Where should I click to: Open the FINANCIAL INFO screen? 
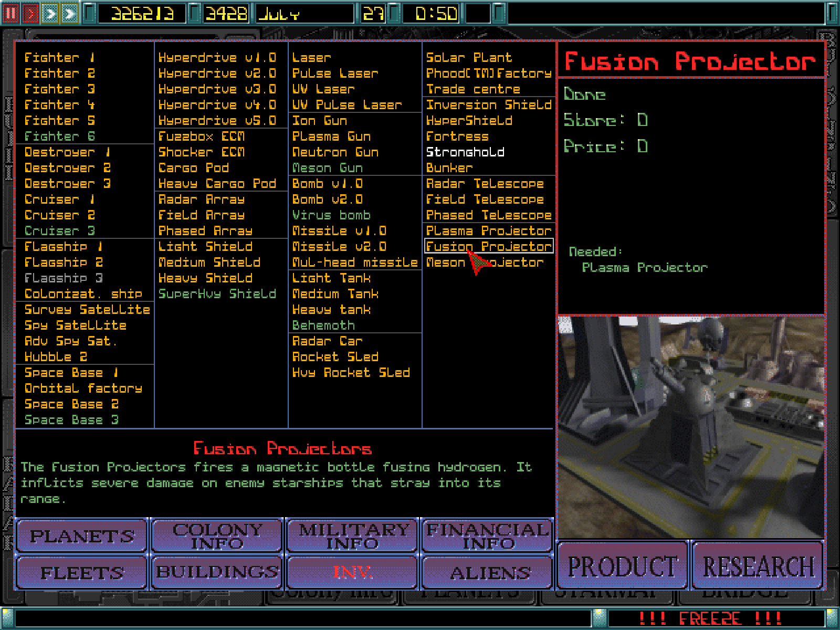tap(488, 536)
